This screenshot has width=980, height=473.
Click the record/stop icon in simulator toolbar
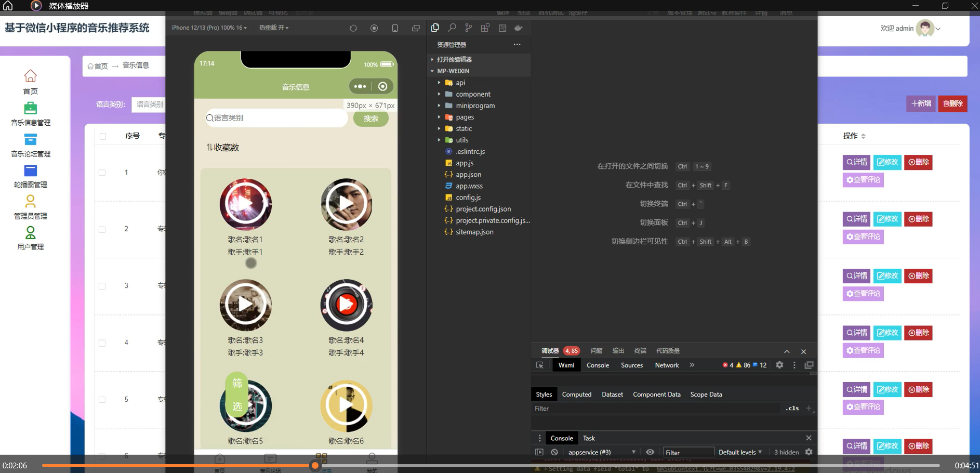tap(374, 28)
